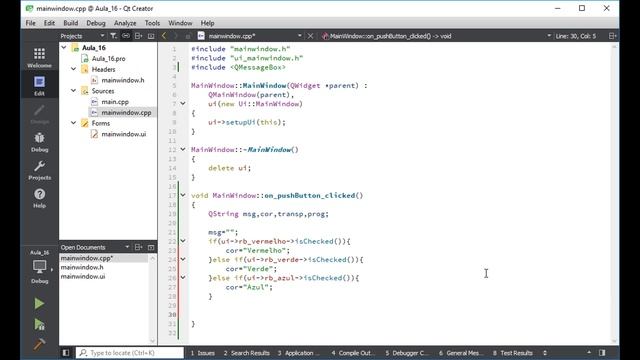This screenshot has height=360, width=640.
Task: Fold the on_pushButton_clicked function
Action: 183,196
